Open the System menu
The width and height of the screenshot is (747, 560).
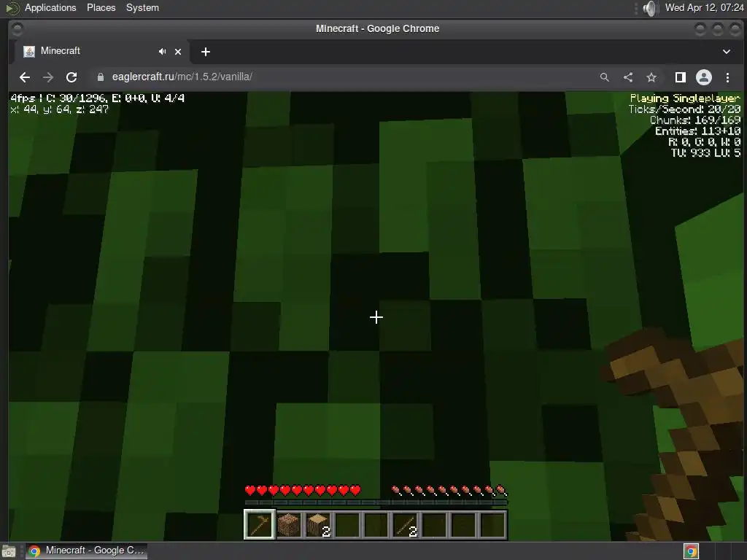142,7
